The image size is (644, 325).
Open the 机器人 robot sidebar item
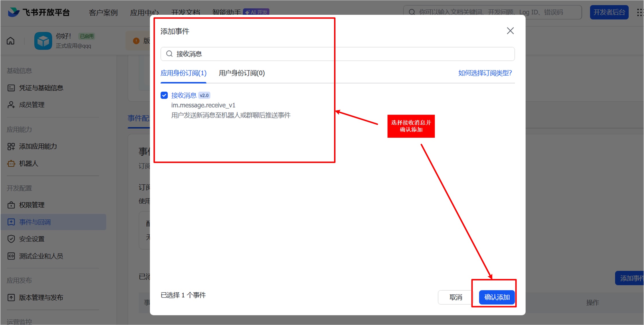28,164
